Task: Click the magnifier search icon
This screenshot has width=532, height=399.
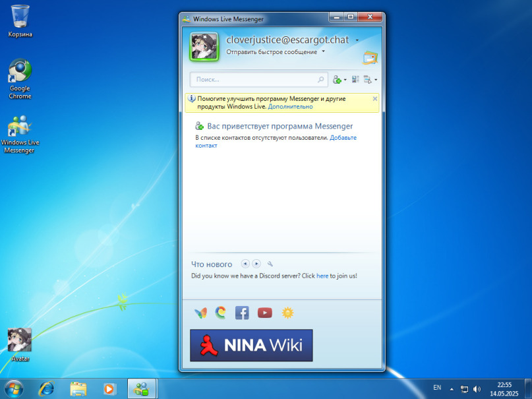Action: coord(320,79)
